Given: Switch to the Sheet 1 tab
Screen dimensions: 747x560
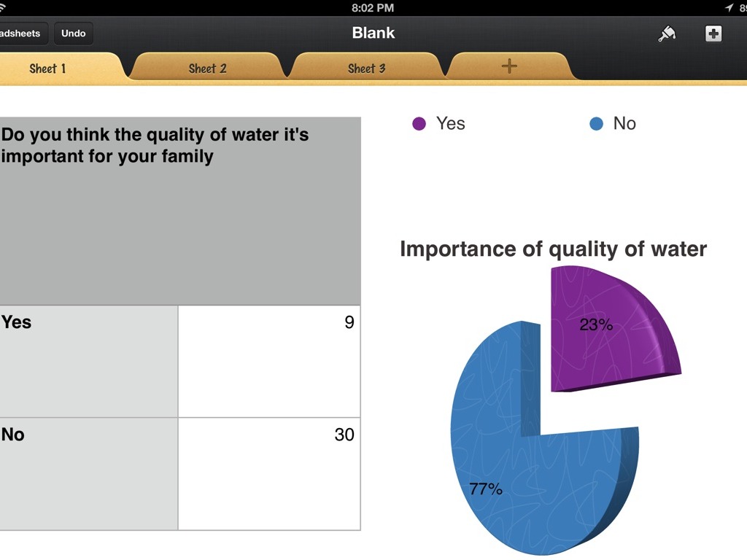Looking at the screenshot, I should (x=48, y=69).
